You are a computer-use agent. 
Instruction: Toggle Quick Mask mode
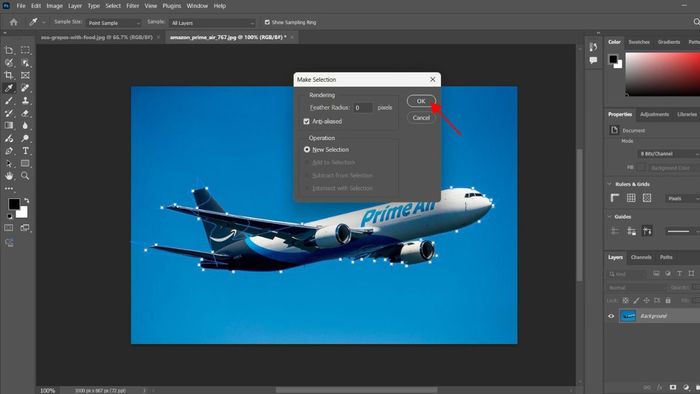point(9,228)
